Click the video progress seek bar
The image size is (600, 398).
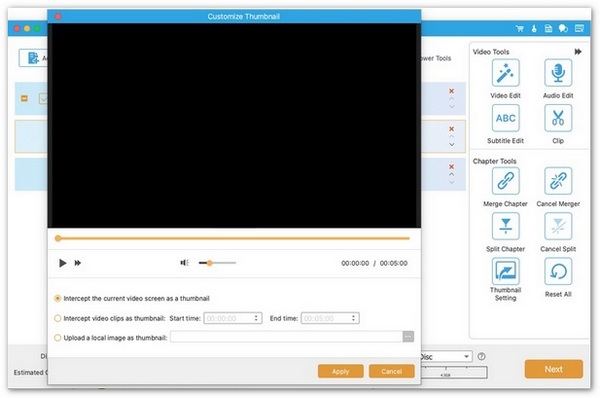[x=233, y=238]
